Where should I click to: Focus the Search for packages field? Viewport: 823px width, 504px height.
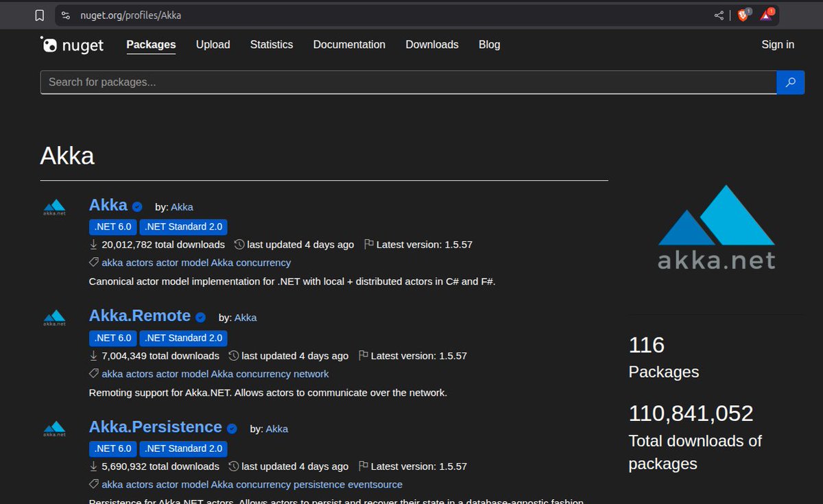408,82
